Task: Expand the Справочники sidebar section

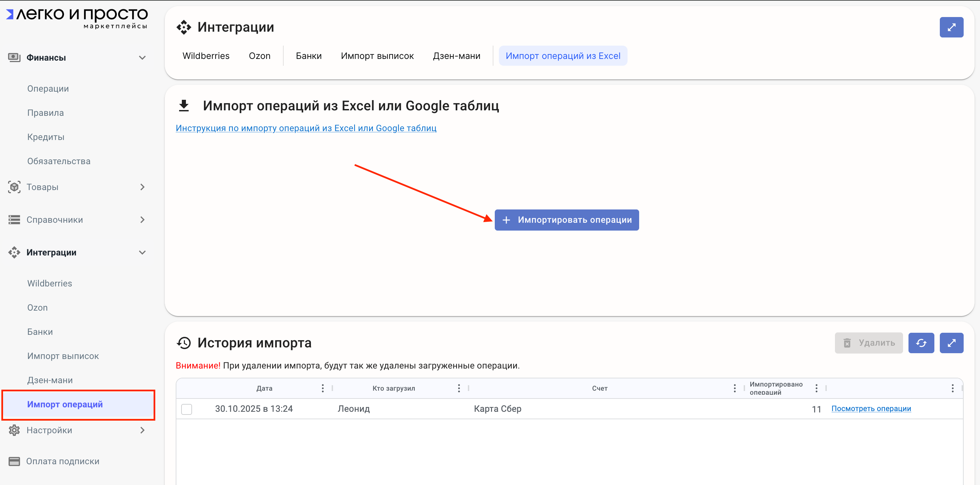Action: [142, 219]
